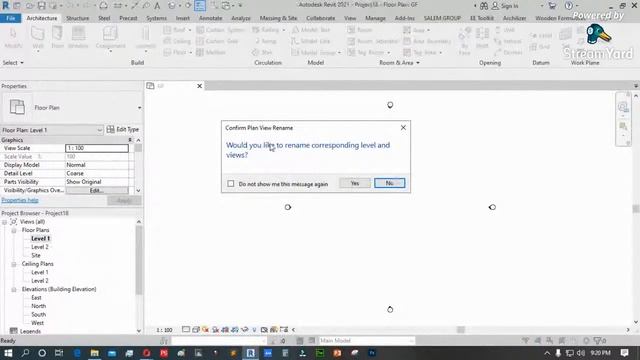Open the Massing & Site tab
The width and height of the screenshot is (640, 360).
tap(278, 18)
